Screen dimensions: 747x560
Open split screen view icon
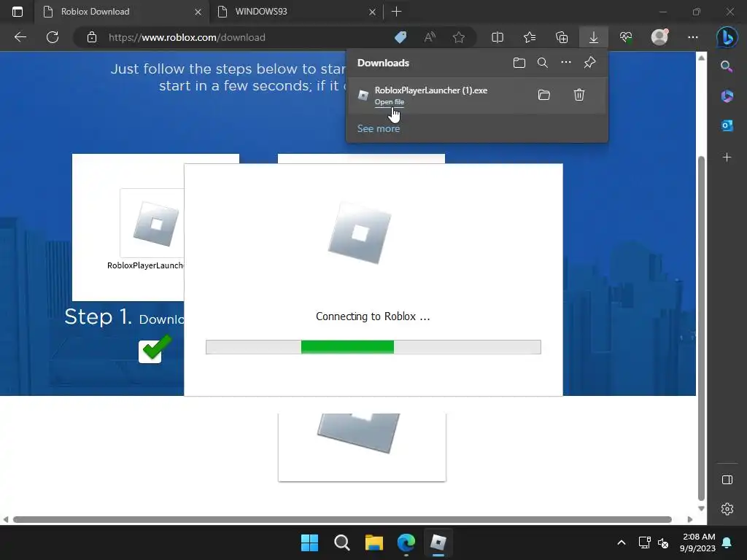[498, 37]
